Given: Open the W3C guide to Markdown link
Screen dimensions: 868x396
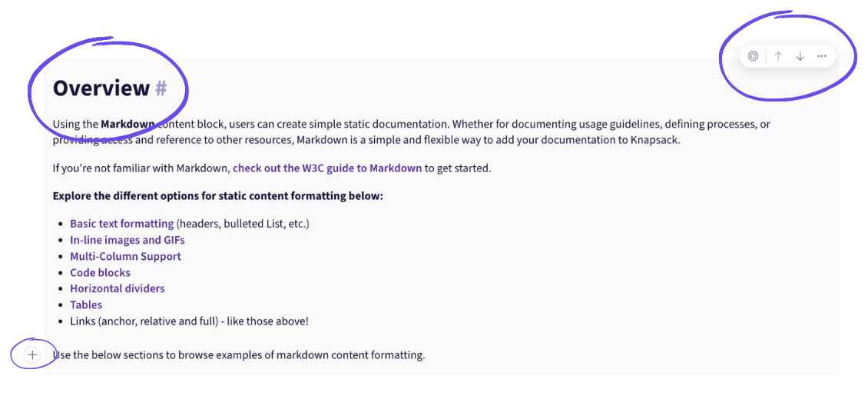Looking at the screenshot, I should pos(327,168).
